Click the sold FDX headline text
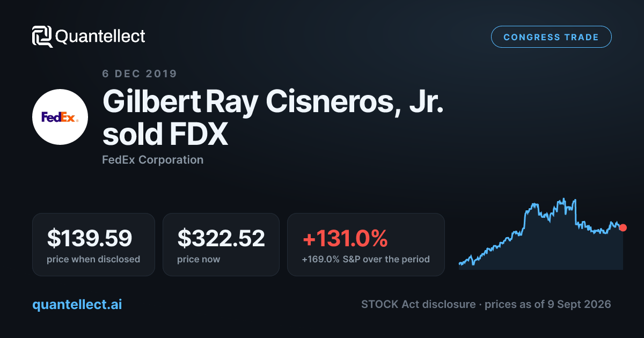Image resolution: width=644 pixels, height=338 pixels. point(165,135)
